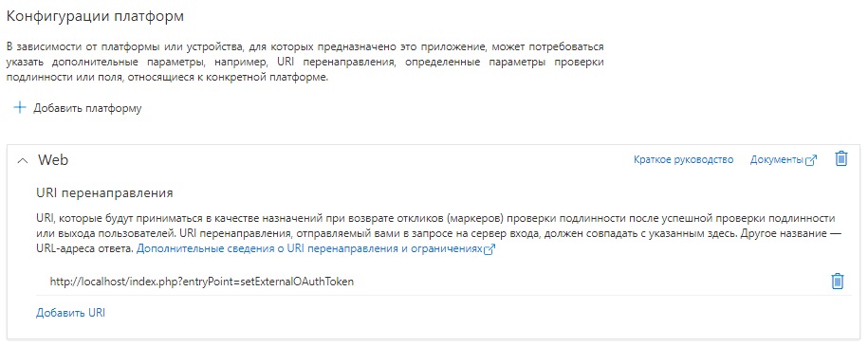
Task: Click the plus icon for adding a platform
Action: coord(19,108)
